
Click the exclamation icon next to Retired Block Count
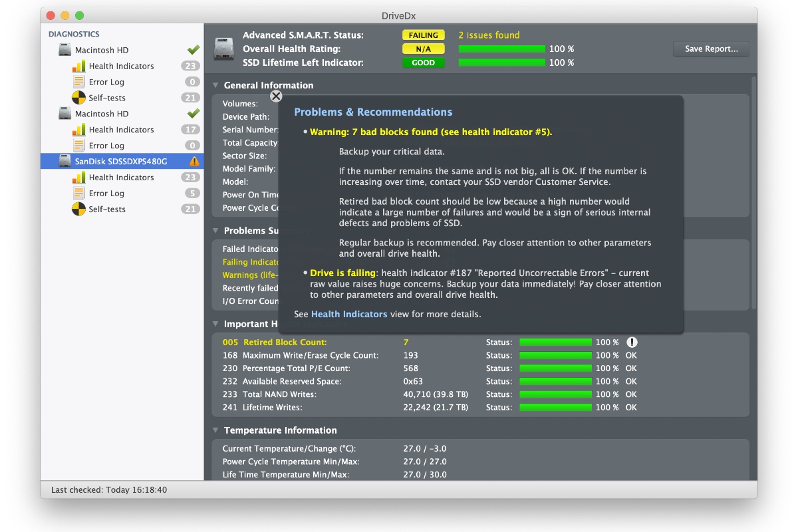click(x=632, y=342)
